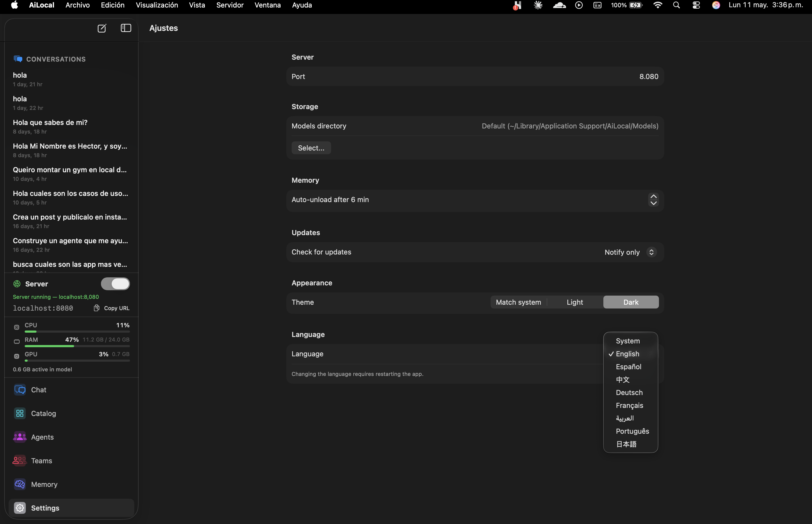The height and width of the screenshot is (524, 812).
Task: Open Chat from sidebar icon
Action: tap(20, 390)
